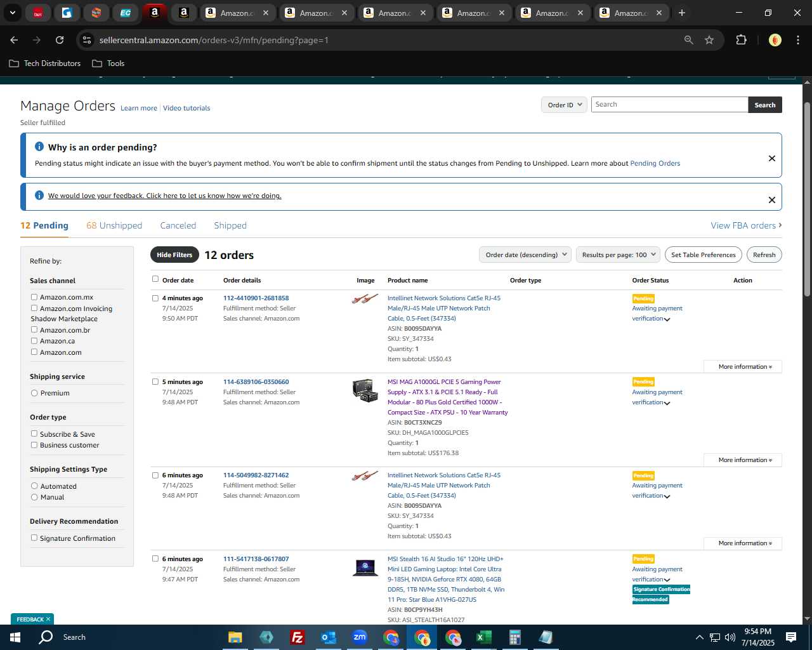Viewport: 812px width, 650px height.
Task: Open Zoom from taskbar
Action: tap(360, 637)
